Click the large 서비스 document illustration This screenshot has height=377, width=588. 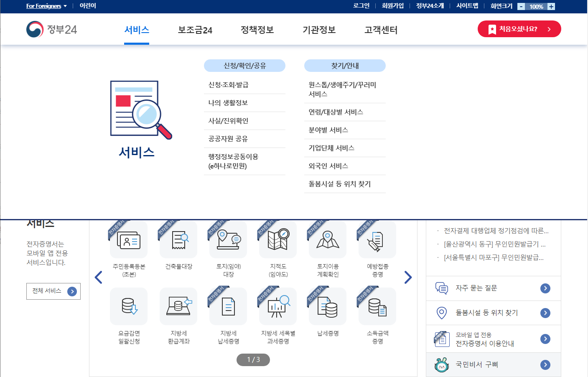pos(141,110)
